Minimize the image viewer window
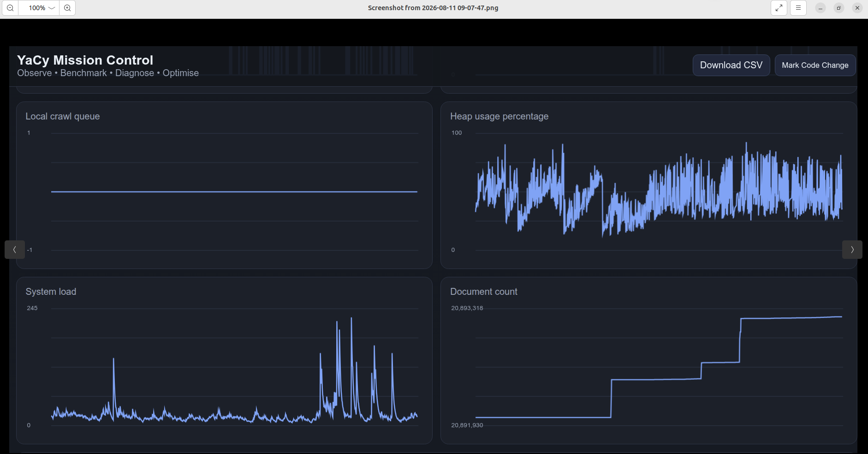The height and width of the screenshot is (454, 868). 820,8
